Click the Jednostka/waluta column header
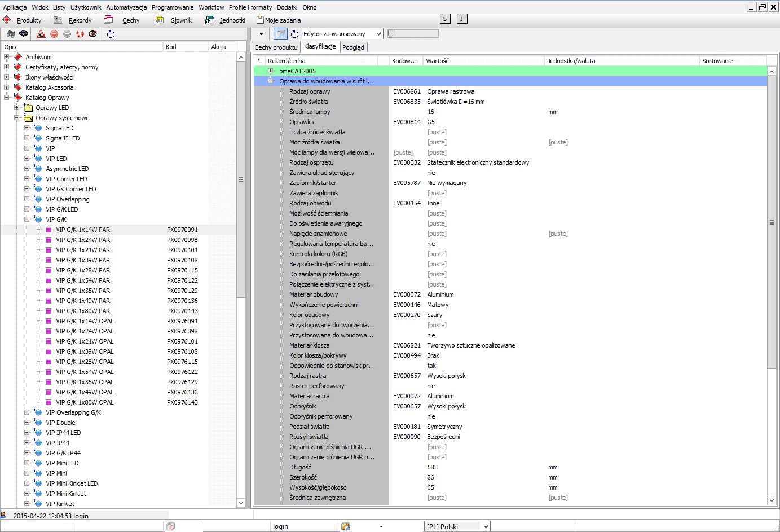The width and height of the screenshot is (780, 532). (622, 61)
